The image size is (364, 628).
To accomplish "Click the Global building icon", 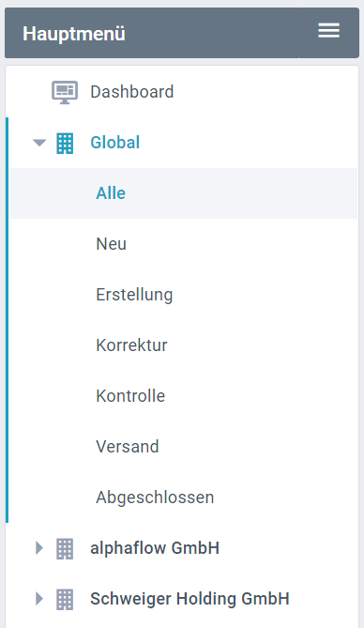I will pyautogui.click(x=65, y=143).
